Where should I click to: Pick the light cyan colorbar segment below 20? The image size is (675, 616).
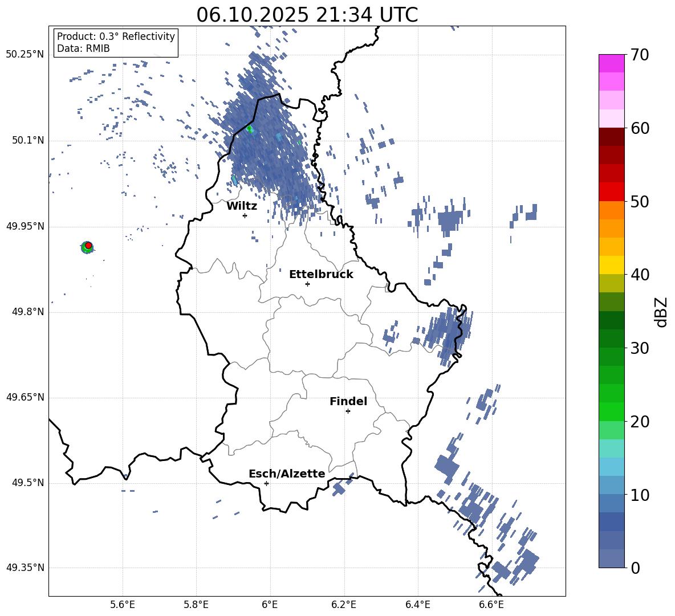coord(611,448)
